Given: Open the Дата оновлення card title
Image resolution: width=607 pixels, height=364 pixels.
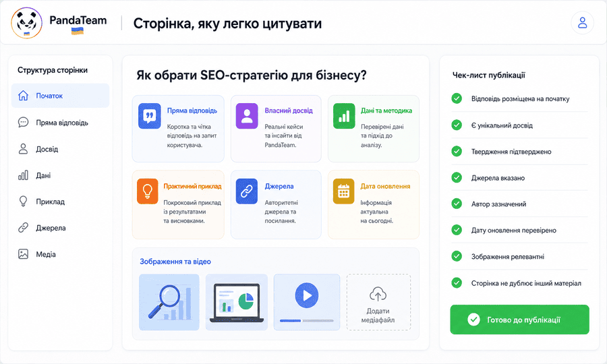Looking at the screenshot, I should tap(385, 187).
